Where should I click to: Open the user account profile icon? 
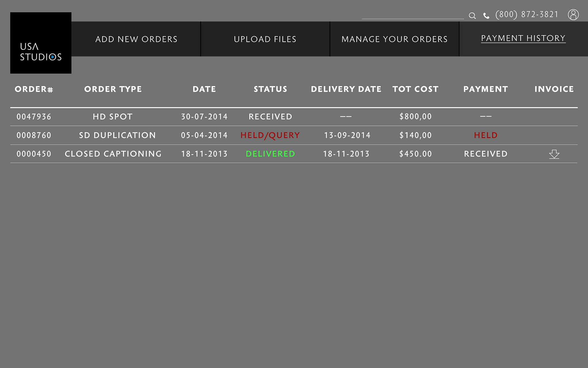573,14
